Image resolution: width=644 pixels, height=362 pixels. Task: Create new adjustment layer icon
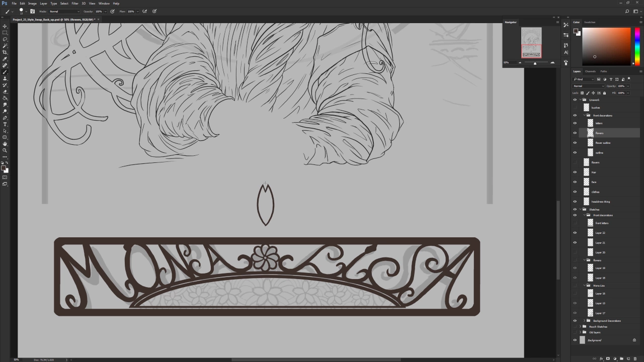[x=615, y=358]
